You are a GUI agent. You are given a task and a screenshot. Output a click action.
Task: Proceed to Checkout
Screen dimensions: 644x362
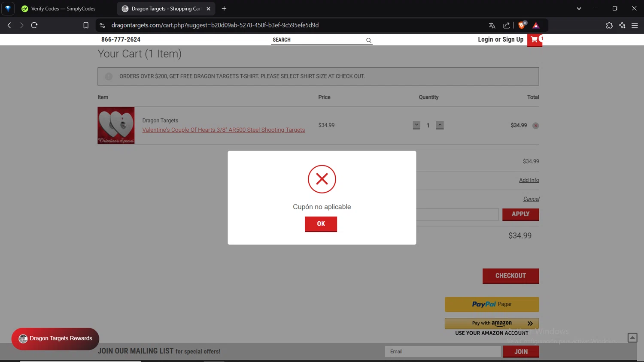point(510,276)
